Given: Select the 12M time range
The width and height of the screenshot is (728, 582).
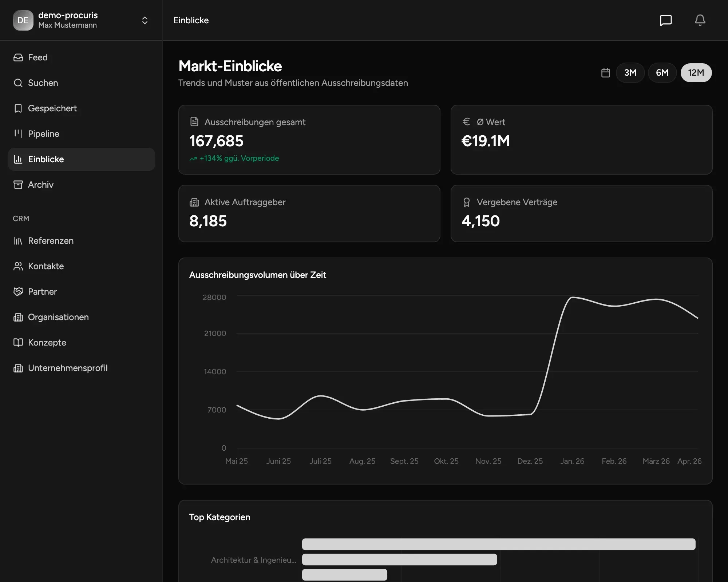Looking at the screenshot, I should coord(696,73).
